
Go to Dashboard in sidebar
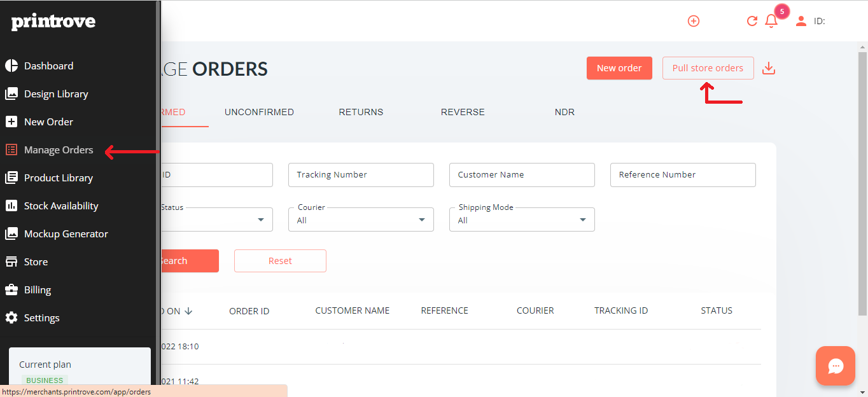48,66
